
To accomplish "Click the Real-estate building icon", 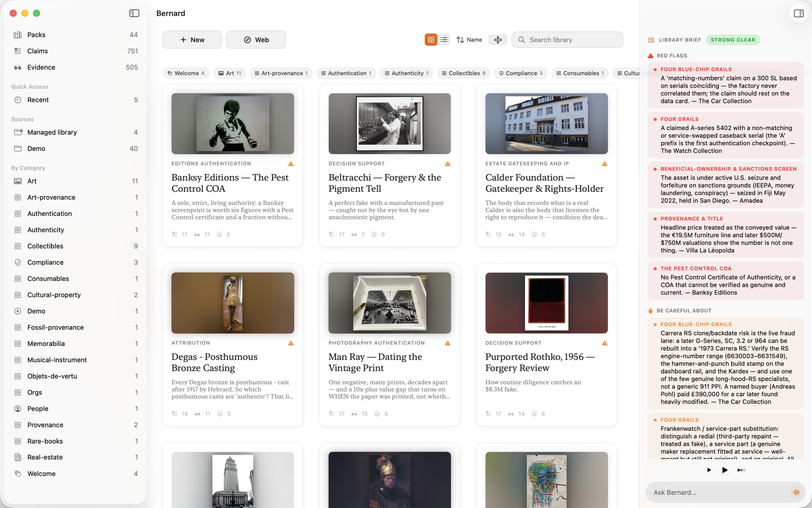I will click(18, 457).
